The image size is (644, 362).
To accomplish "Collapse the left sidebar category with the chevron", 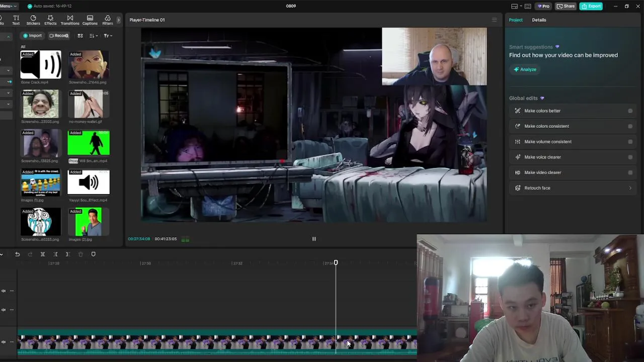I will tap(8, 37).
